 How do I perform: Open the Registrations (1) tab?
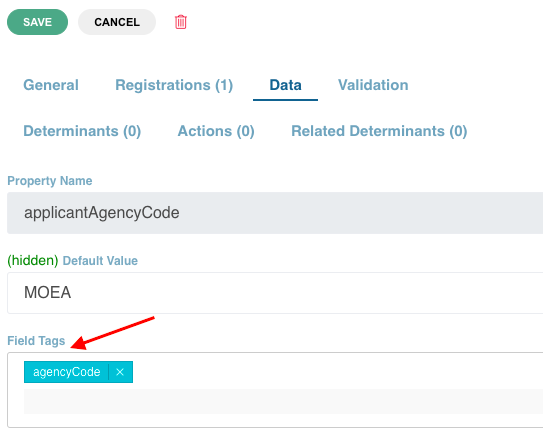tap(174, 85)
